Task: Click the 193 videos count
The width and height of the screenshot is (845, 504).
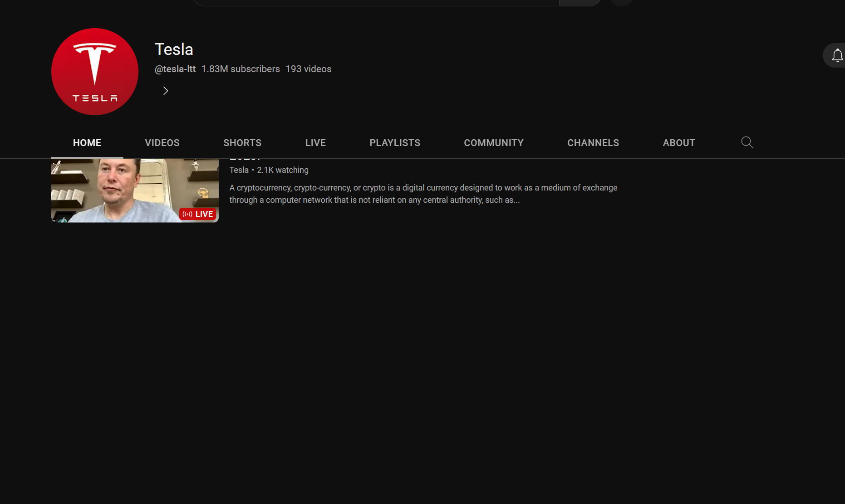Action: click(x=308, y=69)
